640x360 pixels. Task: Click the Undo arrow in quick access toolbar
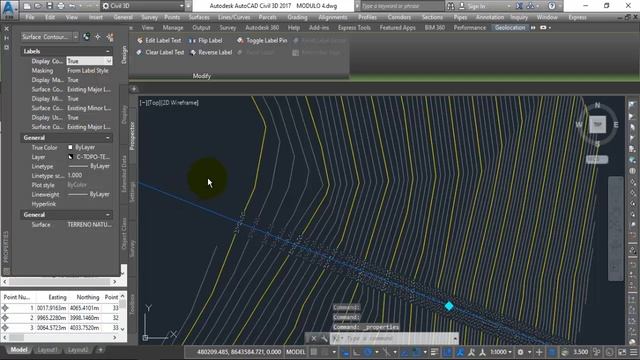[72, 6]
